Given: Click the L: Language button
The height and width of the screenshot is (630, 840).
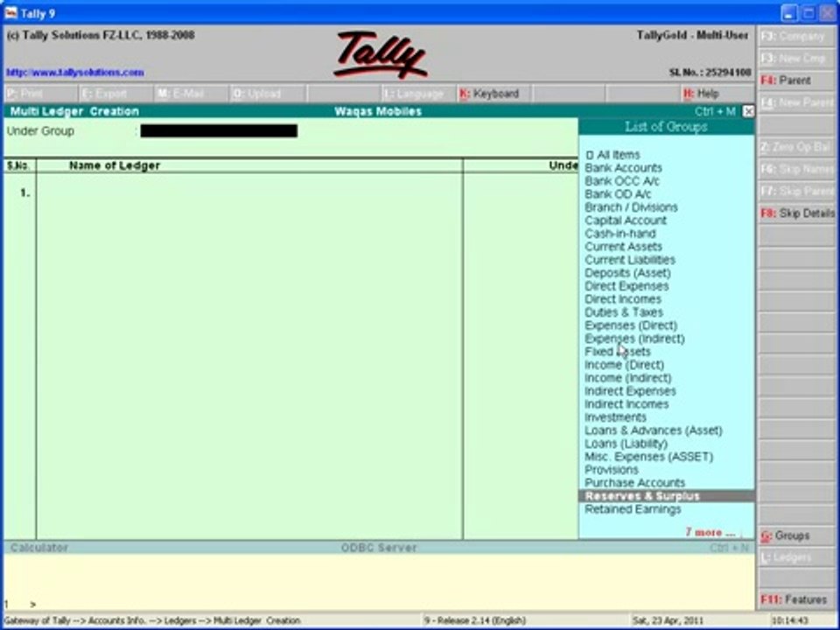Looking at the screenshot, I should coord(418,94).
